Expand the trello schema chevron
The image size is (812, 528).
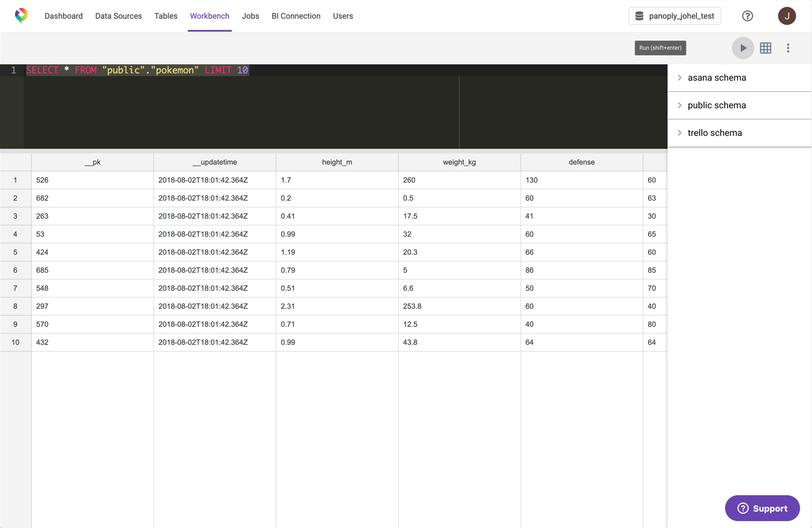(679, 133)
